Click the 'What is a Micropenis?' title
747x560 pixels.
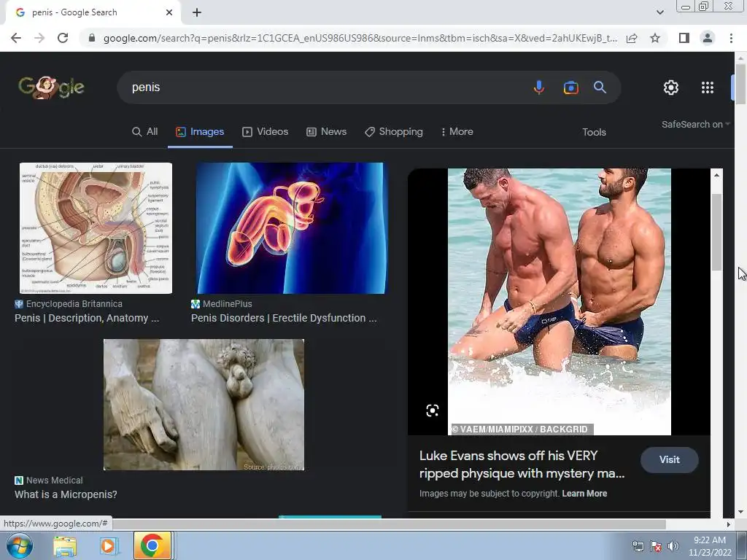pyautogui.click(x=66, y=495)
